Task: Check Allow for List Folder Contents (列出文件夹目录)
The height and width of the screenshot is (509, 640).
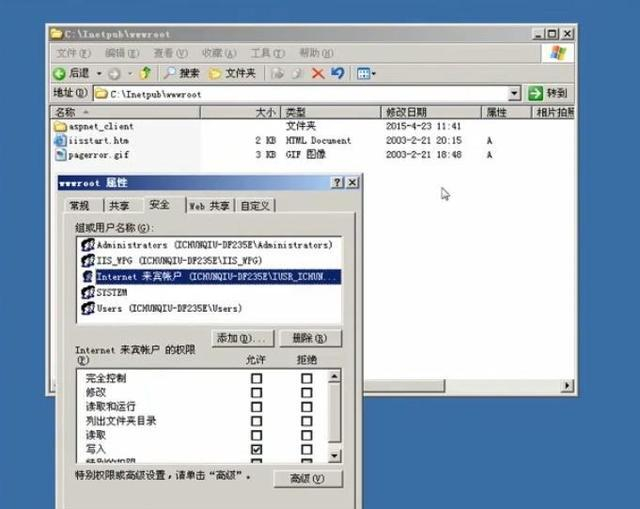Action: (256, 421)
